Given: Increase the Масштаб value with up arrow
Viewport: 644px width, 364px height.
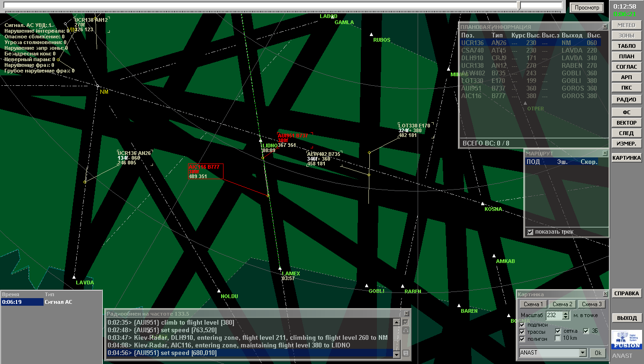Looking at the screenshot, I should [x=565, y=313].
